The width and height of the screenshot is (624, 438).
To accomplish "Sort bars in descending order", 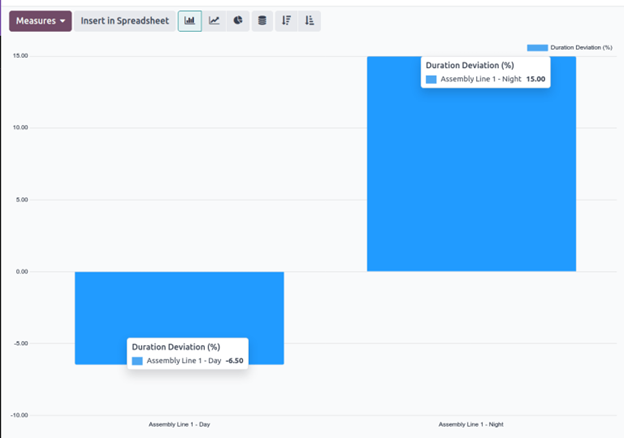I will pyautogui.click(x=286, y=21).
